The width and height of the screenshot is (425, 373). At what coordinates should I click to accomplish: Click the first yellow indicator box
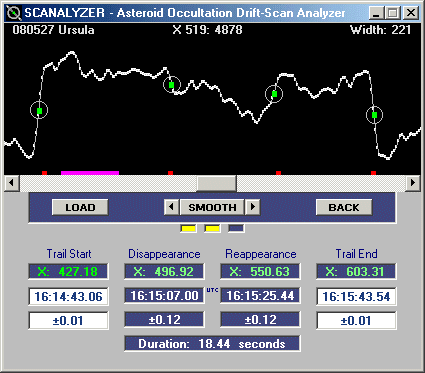pos(188,229)
